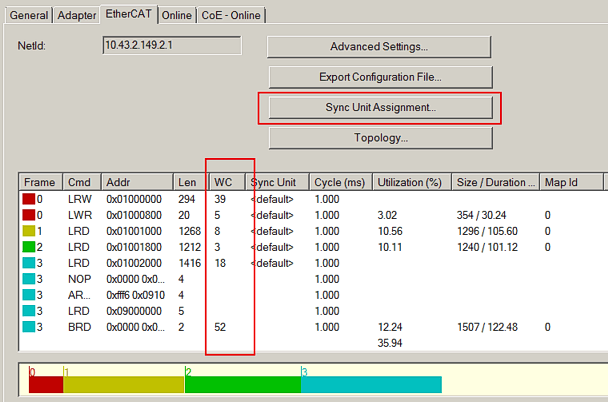Select address 0x09000000 cell
Viewport: 608px width, 402px height.
tap(134, 311)
